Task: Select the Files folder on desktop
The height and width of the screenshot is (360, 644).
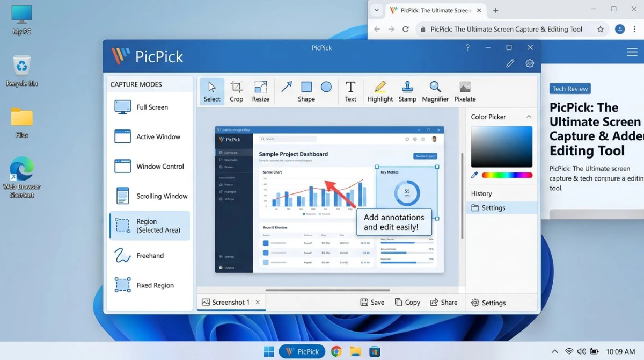Action: 21,123
